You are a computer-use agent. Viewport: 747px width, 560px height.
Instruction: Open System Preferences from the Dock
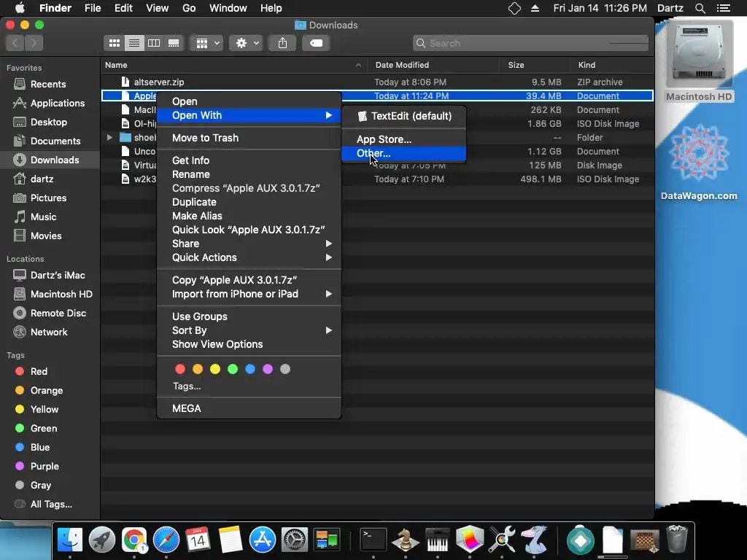[295, 540]
